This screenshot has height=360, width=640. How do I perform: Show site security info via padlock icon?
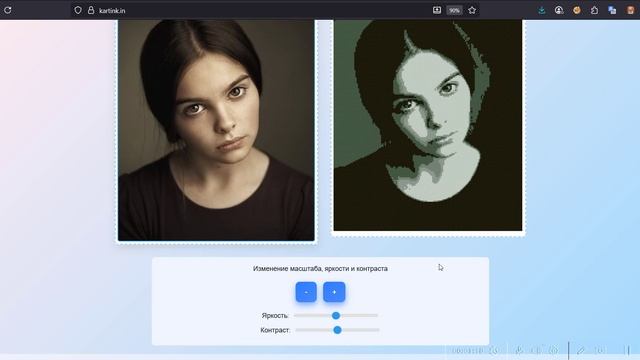[91, 10]
